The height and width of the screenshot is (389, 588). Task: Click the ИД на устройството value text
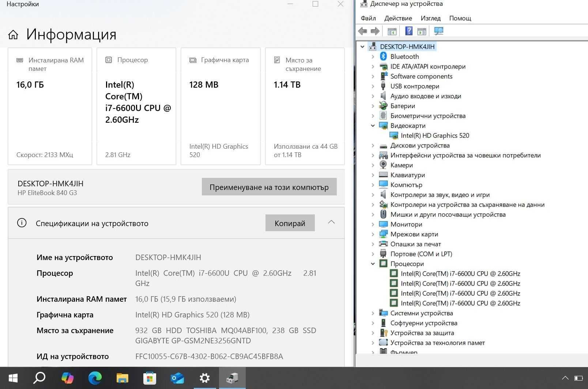click(209, 356)
